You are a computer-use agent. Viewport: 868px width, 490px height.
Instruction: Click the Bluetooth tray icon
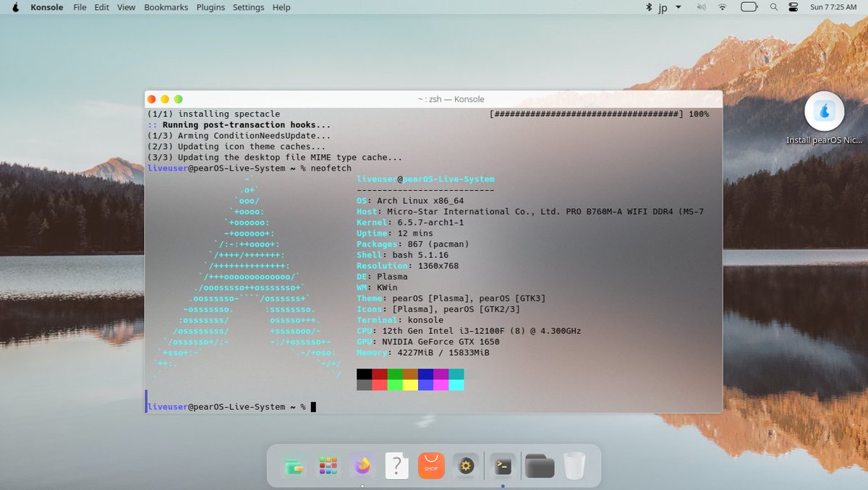pos(649,7)
